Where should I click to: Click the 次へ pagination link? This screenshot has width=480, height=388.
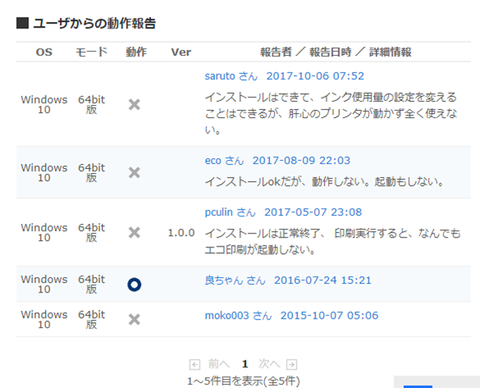click(x=269, y=364)
